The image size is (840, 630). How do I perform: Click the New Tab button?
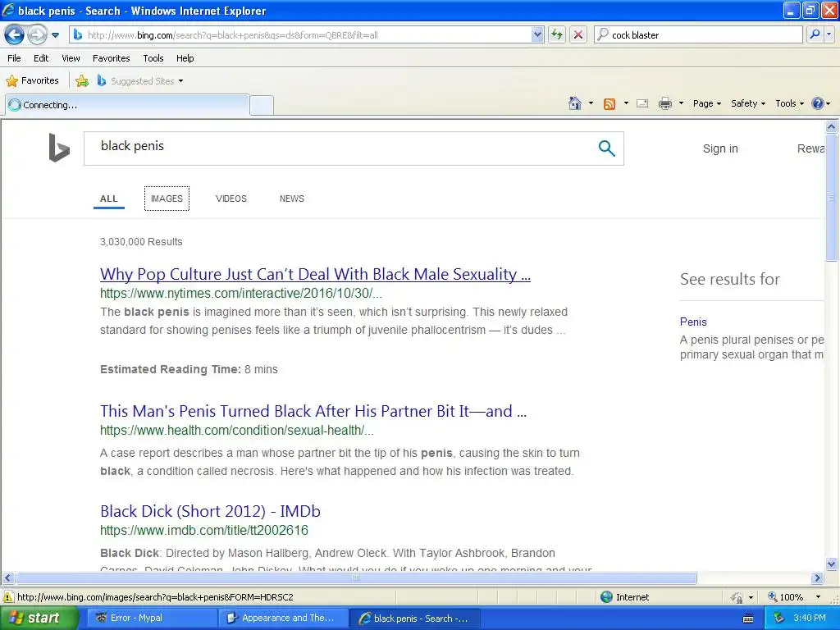pyautogui.click(x=262, y=105)
